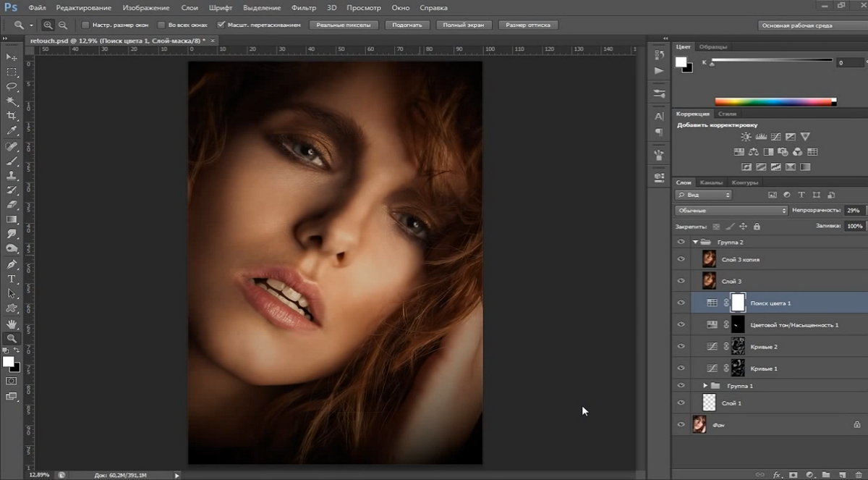This screenshot has height=480, width=868.
Task: Open the blend mode dropdown 'Обычные'
Action: coord(731,210)
